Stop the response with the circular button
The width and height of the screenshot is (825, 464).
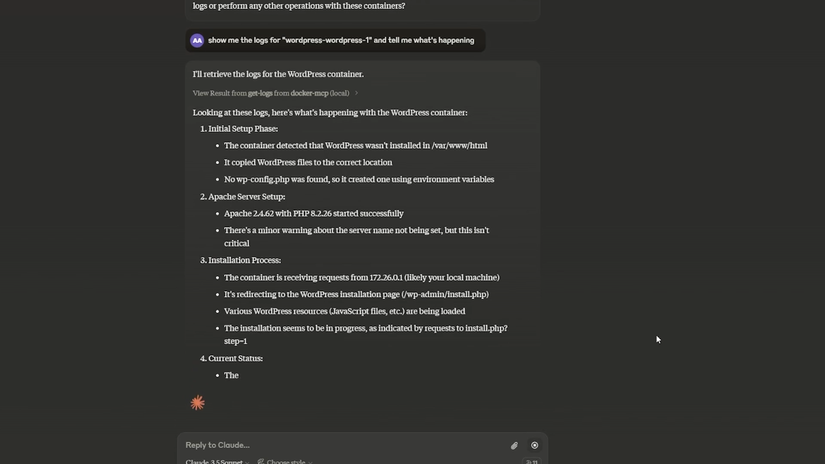pyautogui.click(x=534, y=446)
